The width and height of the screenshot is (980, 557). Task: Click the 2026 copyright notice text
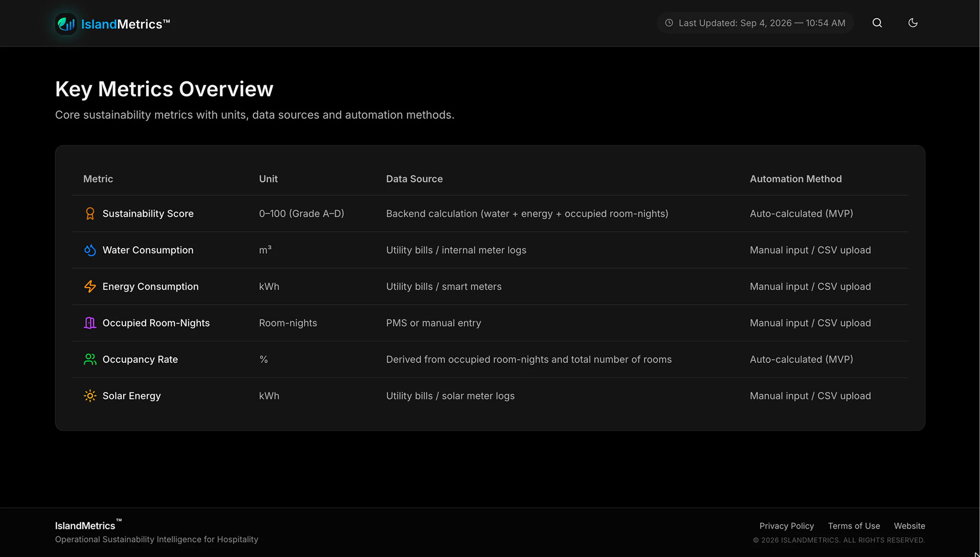839,540
